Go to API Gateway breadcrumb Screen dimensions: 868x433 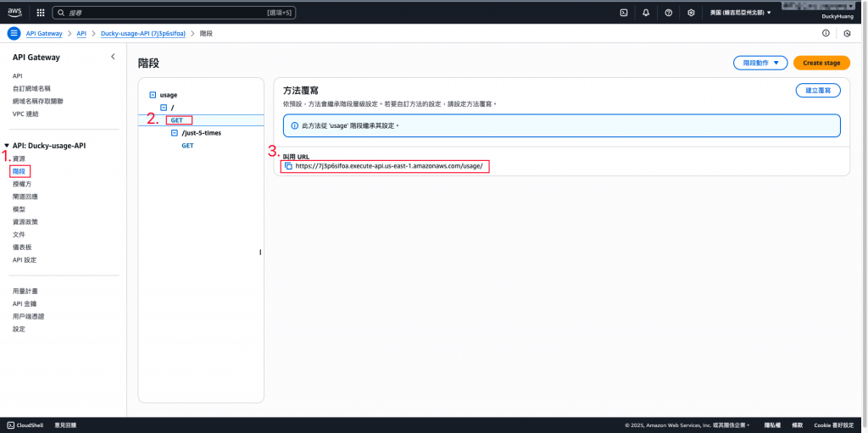click(x=44, y=34)
